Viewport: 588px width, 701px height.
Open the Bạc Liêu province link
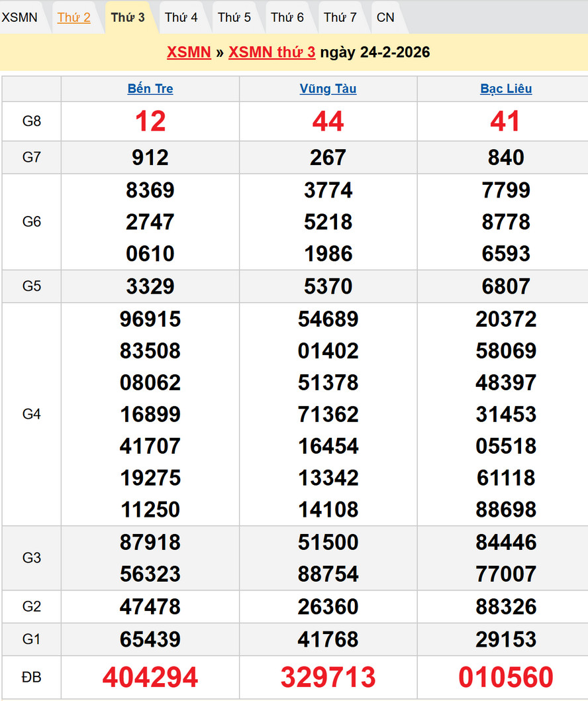pos(506,89)
